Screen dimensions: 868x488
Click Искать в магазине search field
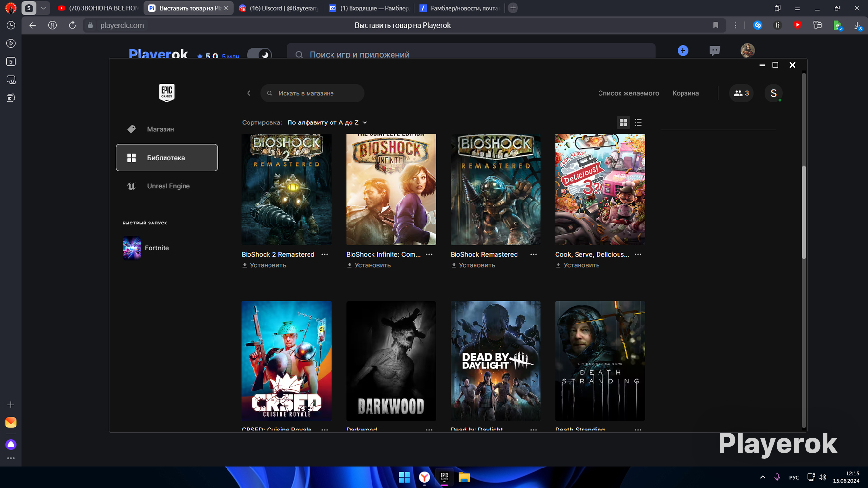tap(312, 93)
